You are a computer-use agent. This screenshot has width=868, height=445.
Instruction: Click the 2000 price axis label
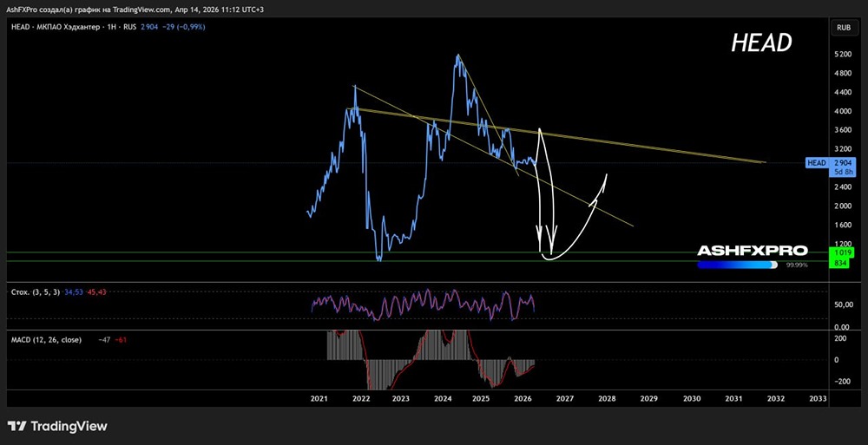click(845, 206)
